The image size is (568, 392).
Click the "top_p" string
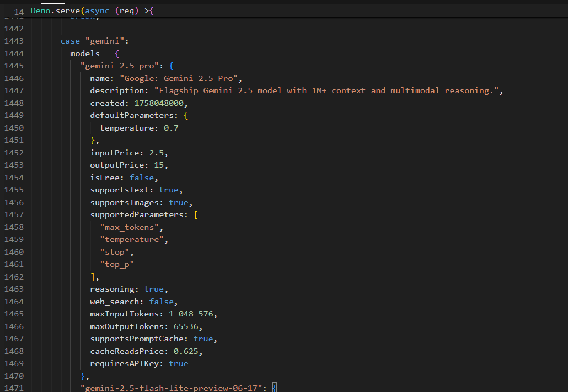(x=117, y=265)
